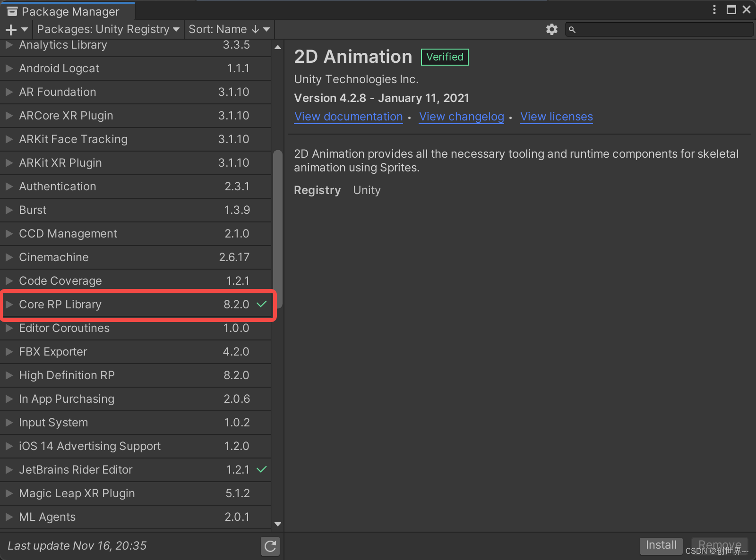Image resolution: width=756 pixels, height=560 pixels.
Task: Expand the ARKit Face Tracking entry
Action: (x=9, y=139)
